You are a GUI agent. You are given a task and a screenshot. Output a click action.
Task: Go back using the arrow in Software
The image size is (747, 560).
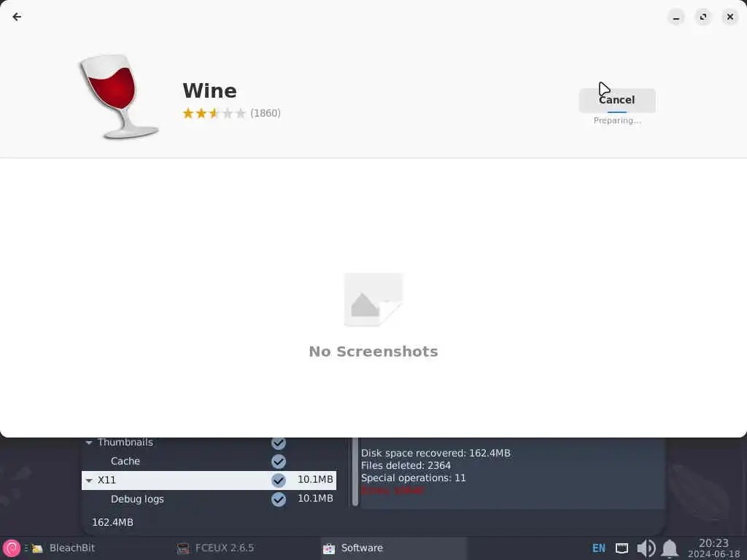(x=17, y=17)
